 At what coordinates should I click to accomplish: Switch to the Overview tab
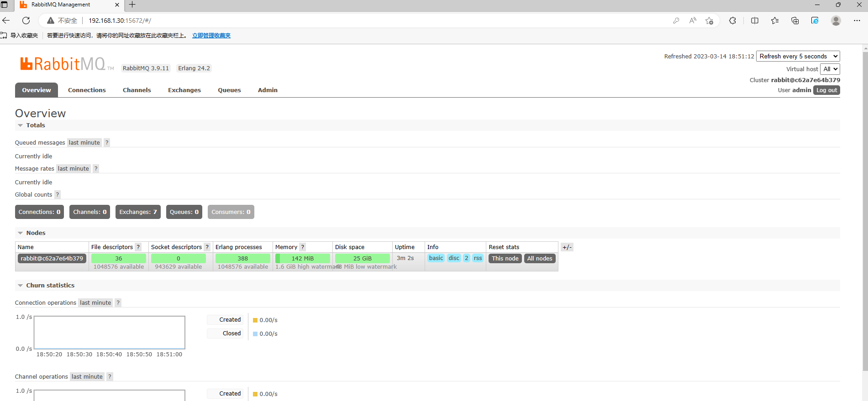(x=37, y=90)
